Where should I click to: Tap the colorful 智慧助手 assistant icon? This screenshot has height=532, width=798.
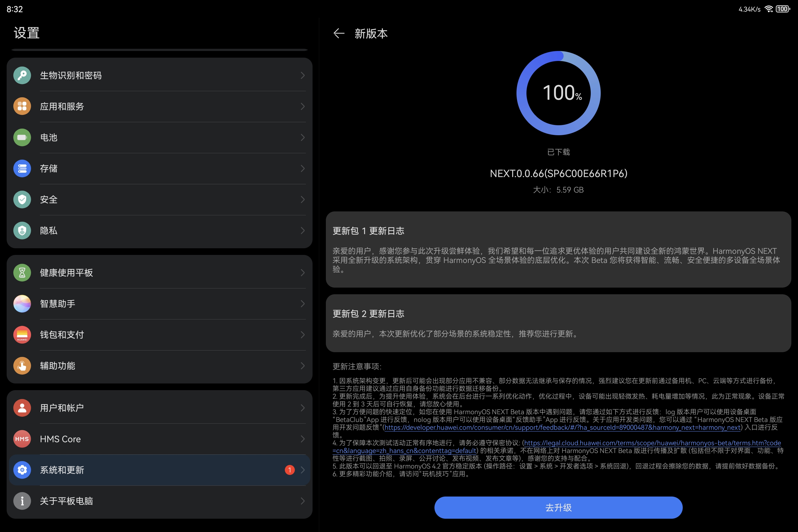(x=22, y=304)
